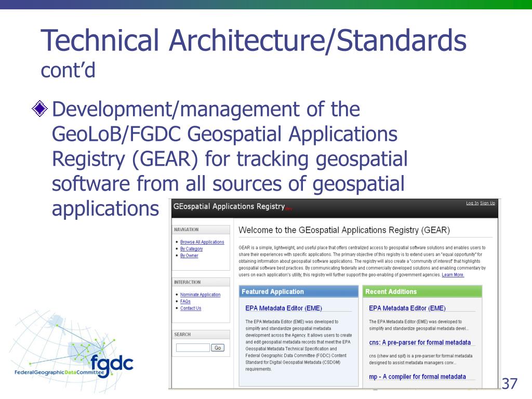The height and width of the screenshot is (399, 532).
Task: Click the Sign Up link
Action: [487, 203]
